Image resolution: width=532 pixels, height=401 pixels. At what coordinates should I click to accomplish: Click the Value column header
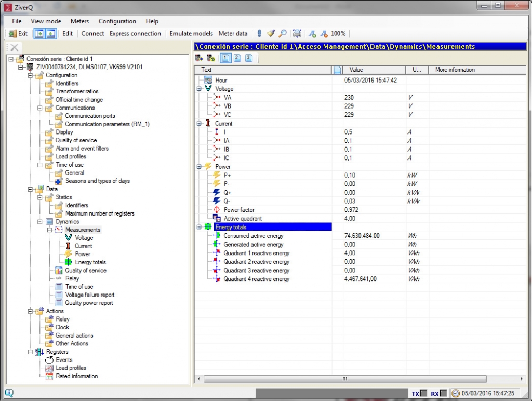pyautogui.click(x=373, y=70)
